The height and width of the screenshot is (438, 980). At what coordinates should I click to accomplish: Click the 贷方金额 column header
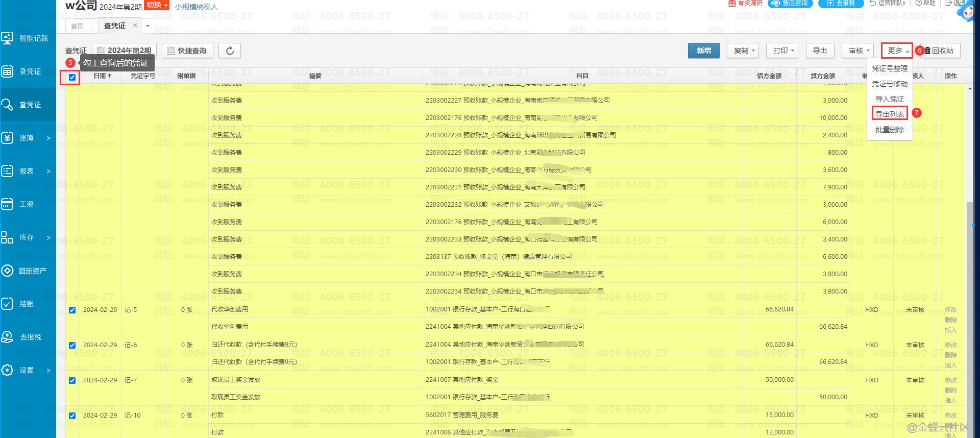(823, 76)
